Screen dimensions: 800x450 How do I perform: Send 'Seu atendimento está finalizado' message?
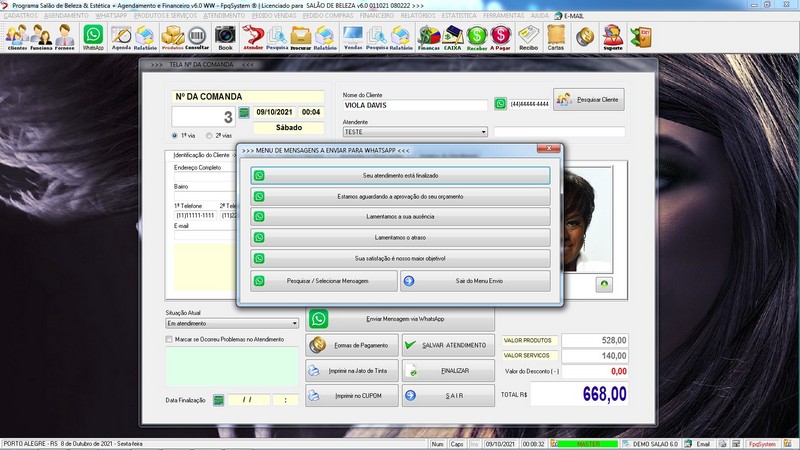click(400, 176)
